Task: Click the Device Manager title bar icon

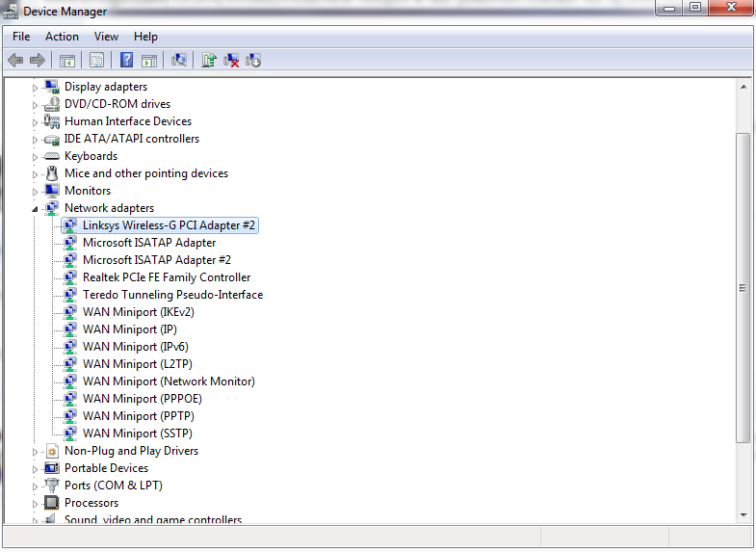Action: (x=11, y=12)
